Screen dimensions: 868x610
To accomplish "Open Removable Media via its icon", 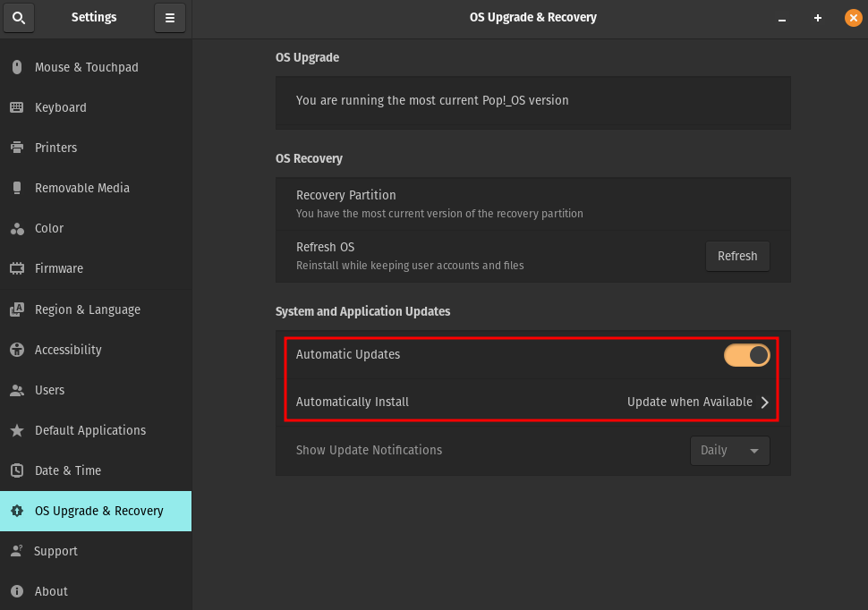I will click(x=17, y=188).
